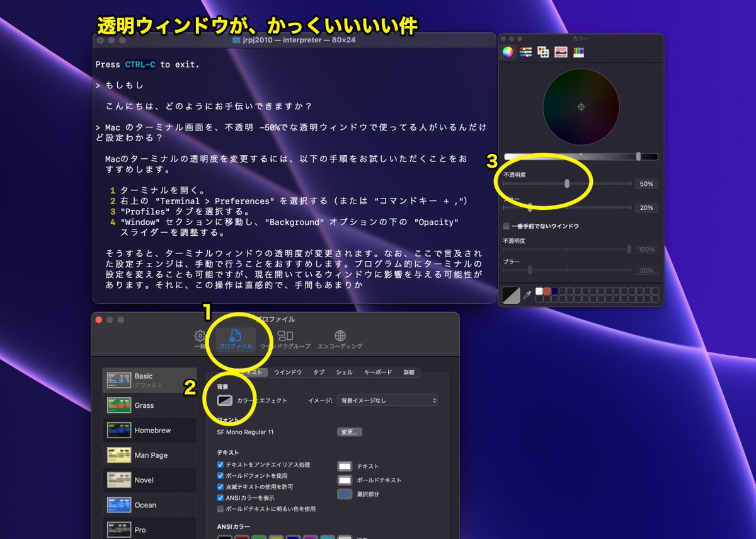This screenshot has width=756, height=539.
Task: Click the CTRL-C text in the terminal
Action: pos(140,64)
